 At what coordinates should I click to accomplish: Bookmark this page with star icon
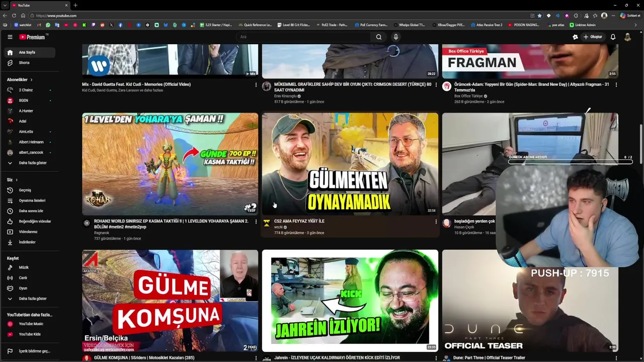point(540,16)
